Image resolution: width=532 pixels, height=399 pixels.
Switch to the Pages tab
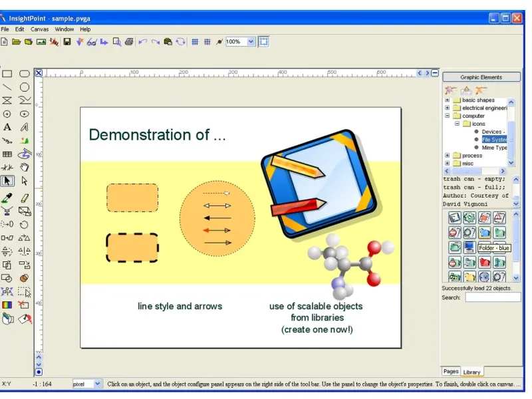pyautogui.click(x=451, y=371)
